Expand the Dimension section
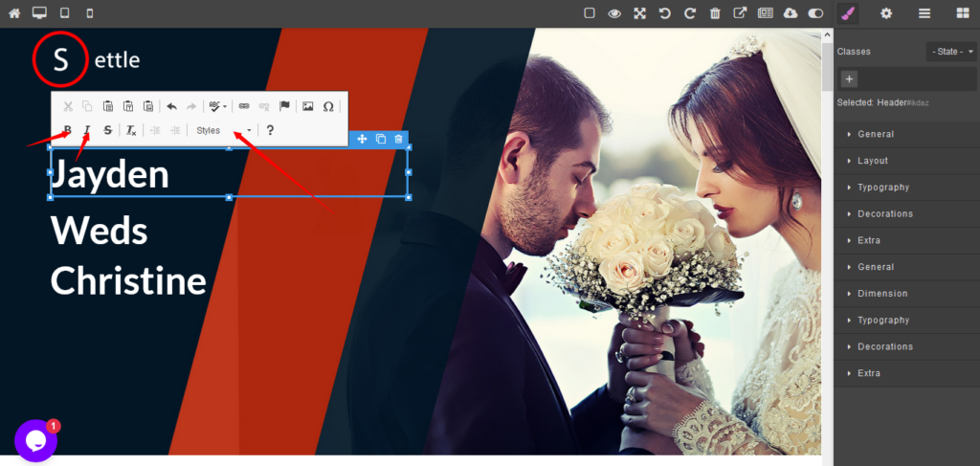Image resolution: width=980 pixels, height=466 pixels. 882,294
